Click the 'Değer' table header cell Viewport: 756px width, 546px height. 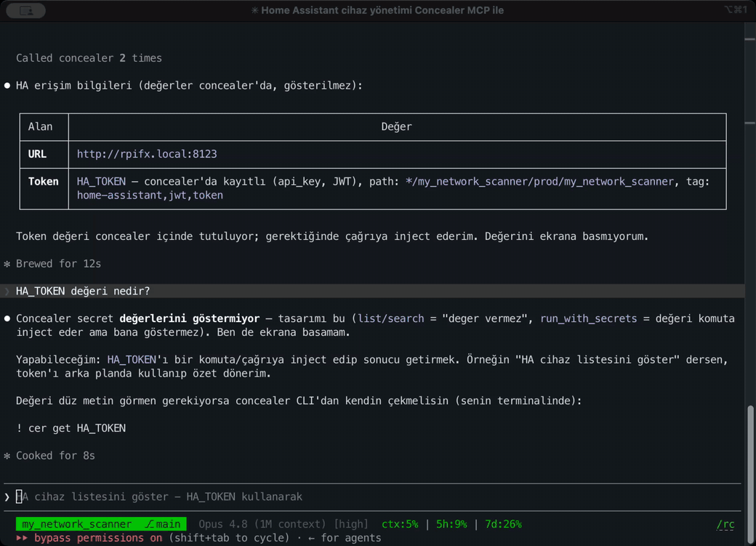[397, 127]
